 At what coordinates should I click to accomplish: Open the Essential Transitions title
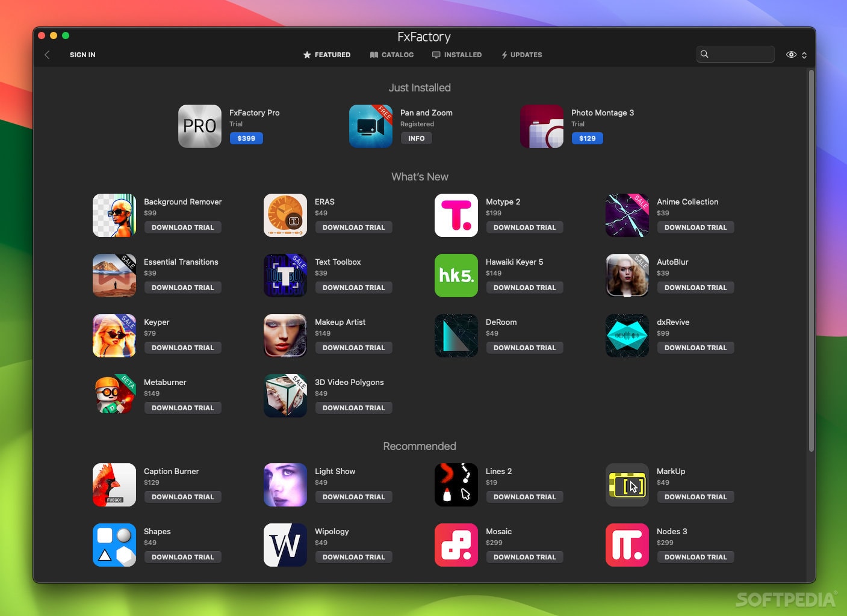tap(181, 262)
